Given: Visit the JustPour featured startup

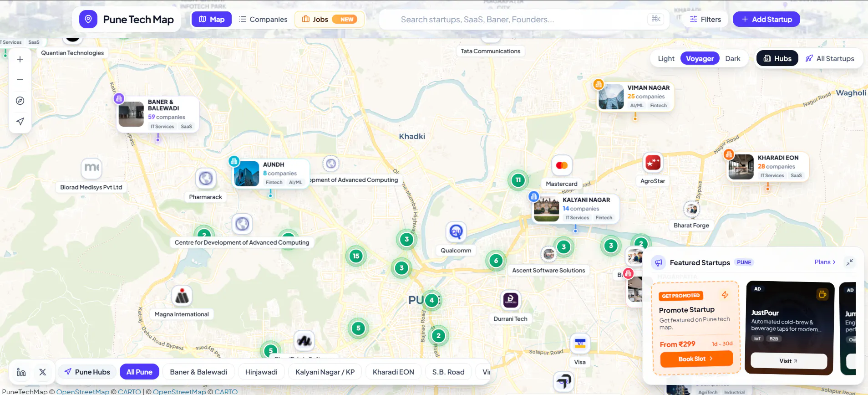Looking at the screenshot, I should [789, 361].
